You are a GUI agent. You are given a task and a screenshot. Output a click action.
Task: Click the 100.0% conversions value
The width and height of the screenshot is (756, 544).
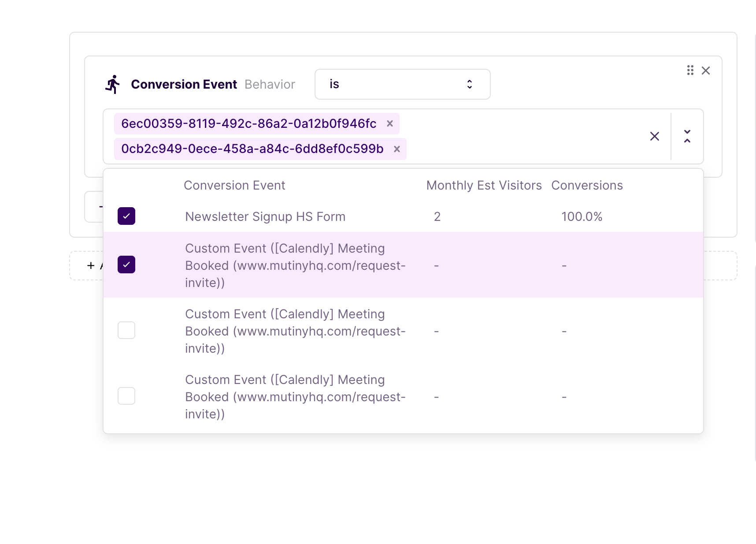coord(582,216)
